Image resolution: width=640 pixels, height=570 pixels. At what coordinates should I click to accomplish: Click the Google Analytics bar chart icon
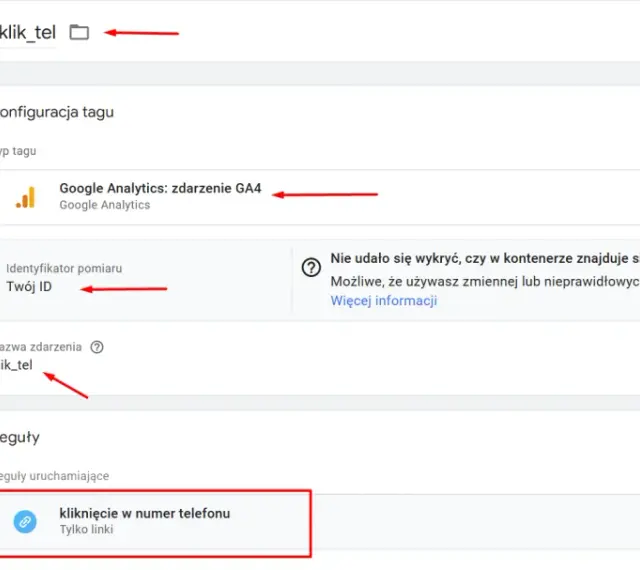(25, 197)
